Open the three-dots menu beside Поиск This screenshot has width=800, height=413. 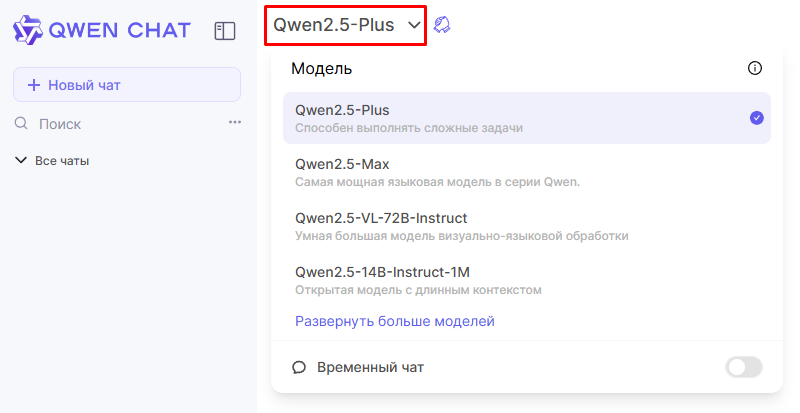click(x=235, y=123)
